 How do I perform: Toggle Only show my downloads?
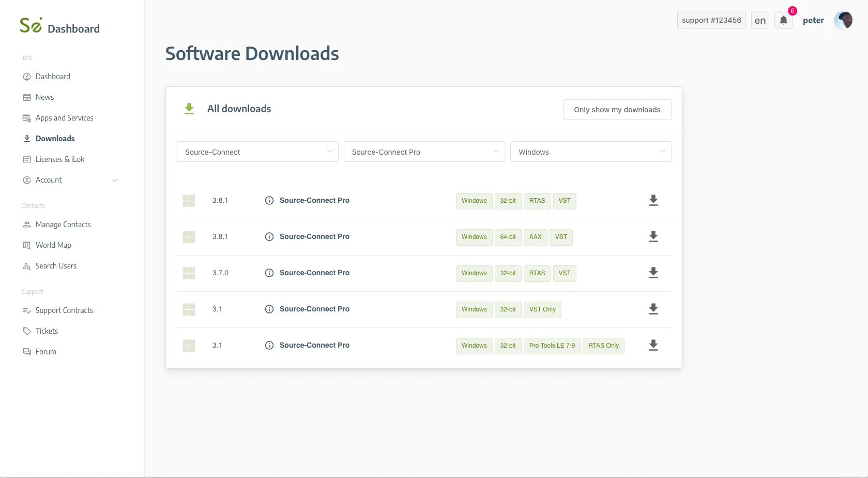point(617,110)
